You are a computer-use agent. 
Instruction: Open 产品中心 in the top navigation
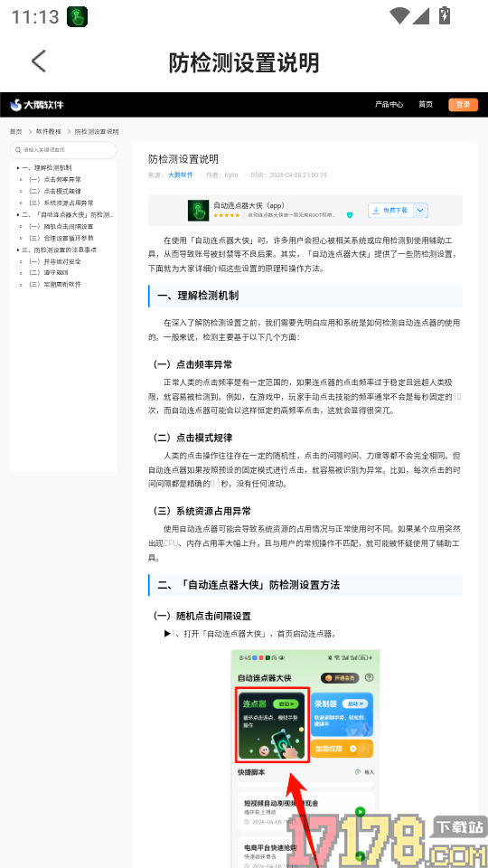click(389, 105)
